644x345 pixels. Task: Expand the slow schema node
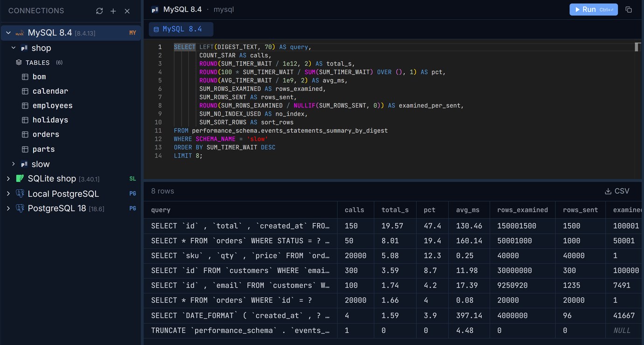pyautogui.click(x=14, y=164)
